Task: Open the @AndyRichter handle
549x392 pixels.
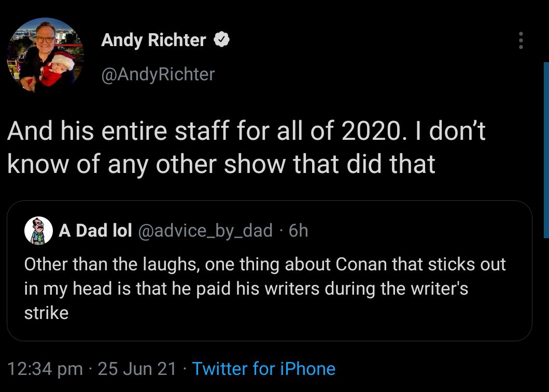Action: 158,74
